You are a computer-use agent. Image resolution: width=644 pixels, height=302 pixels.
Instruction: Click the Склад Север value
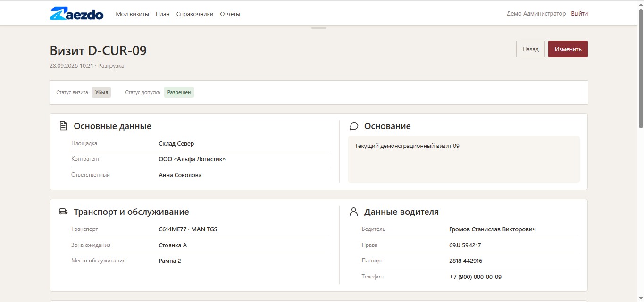(x=176, y=144)
